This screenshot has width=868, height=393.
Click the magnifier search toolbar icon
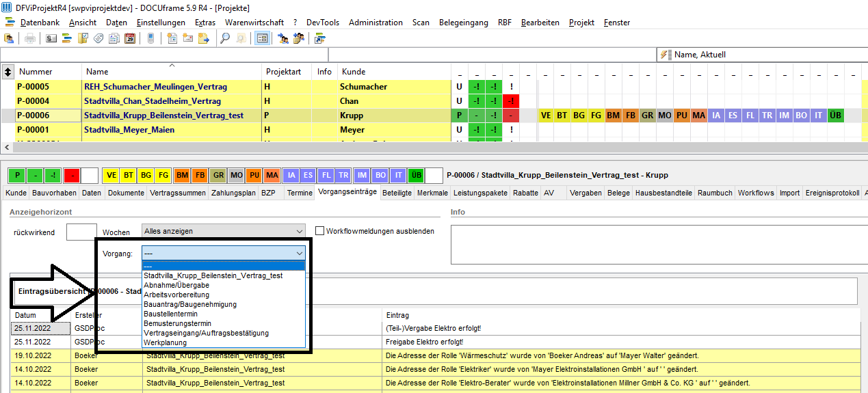(x=225, y=38)
